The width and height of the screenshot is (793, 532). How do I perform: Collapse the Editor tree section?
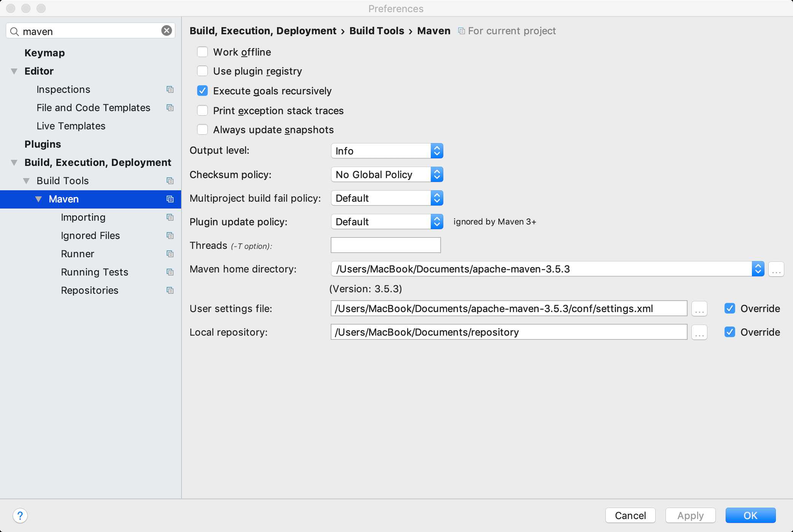pos(14,71)
